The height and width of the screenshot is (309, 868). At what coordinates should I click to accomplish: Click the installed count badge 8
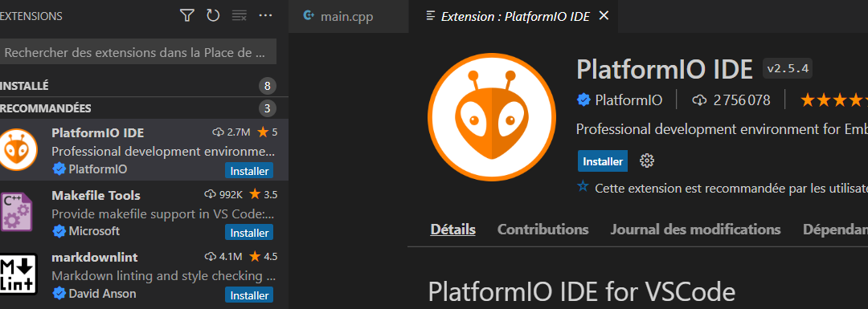(x=268, y=86)
